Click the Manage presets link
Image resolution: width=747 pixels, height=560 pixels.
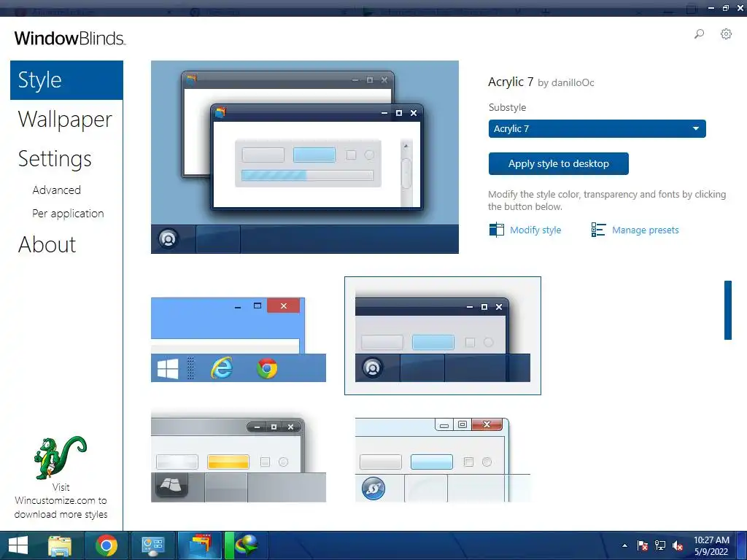[x=645, y=230]
